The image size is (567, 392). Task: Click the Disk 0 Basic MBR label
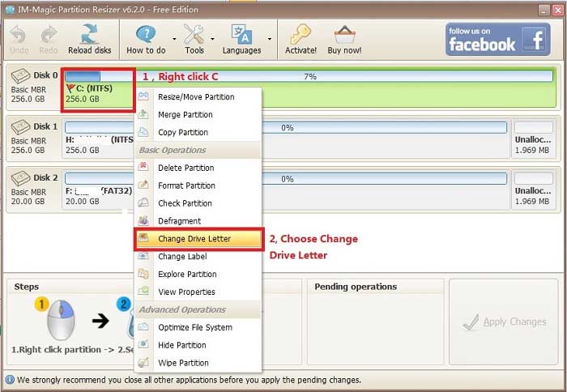(28, 90)
